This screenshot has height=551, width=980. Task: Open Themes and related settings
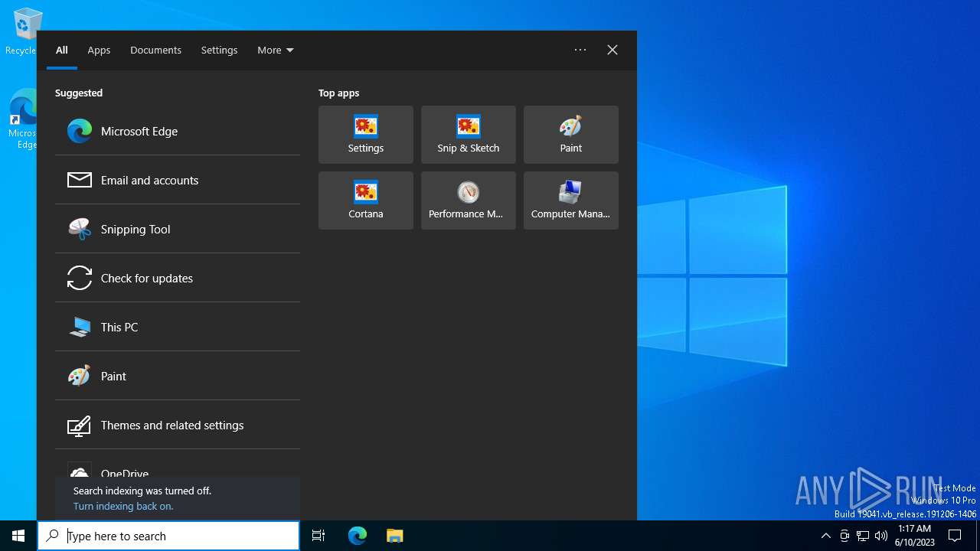pyautogui.click(x=178, y=425)
